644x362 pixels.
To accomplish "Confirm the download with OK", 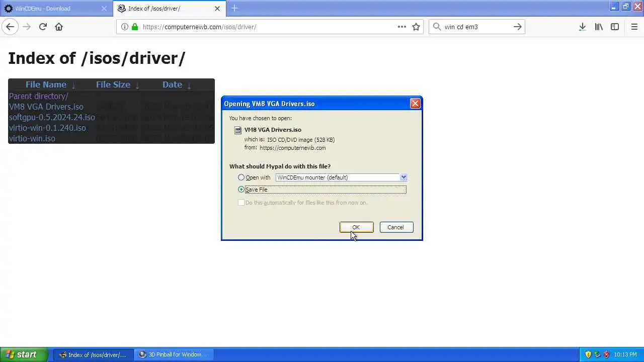I will click(356, 227).
